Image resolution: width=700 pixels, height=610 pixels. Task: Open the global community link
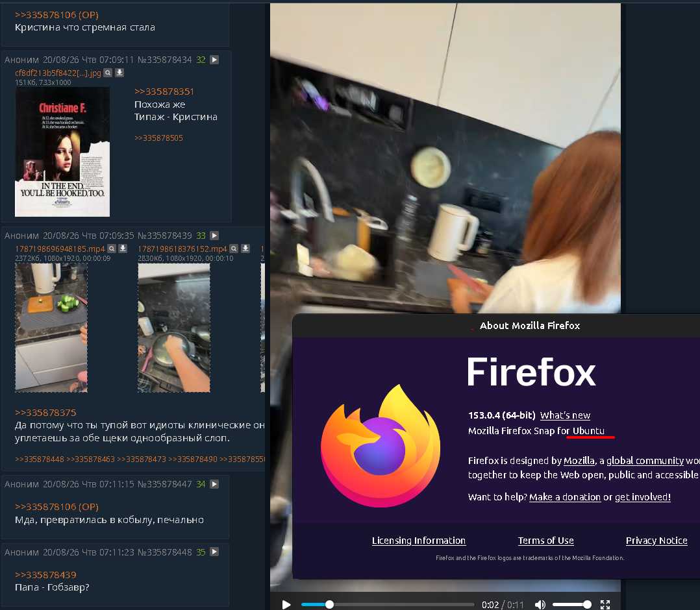point(645,461)
